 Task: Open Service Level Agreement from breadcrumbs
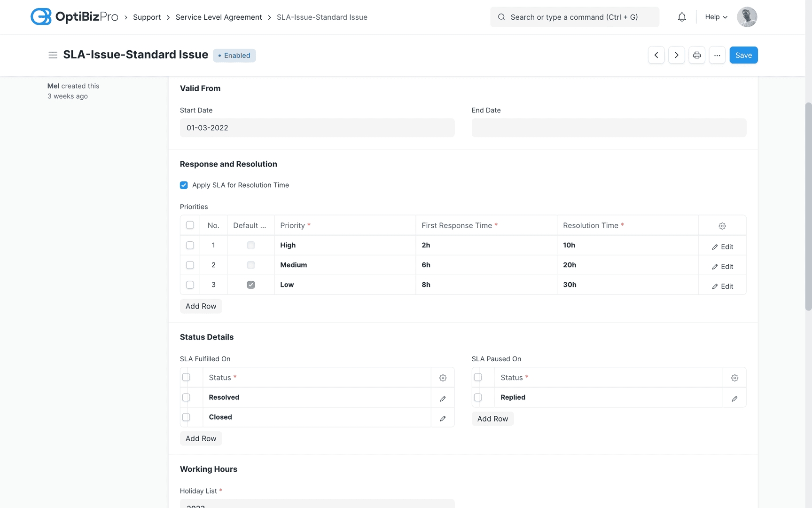(x=219, y=17)
